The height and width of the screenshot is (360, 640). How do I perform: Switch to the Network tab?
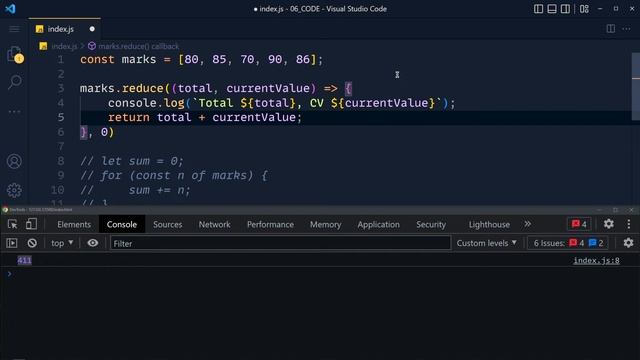point(214,224)
